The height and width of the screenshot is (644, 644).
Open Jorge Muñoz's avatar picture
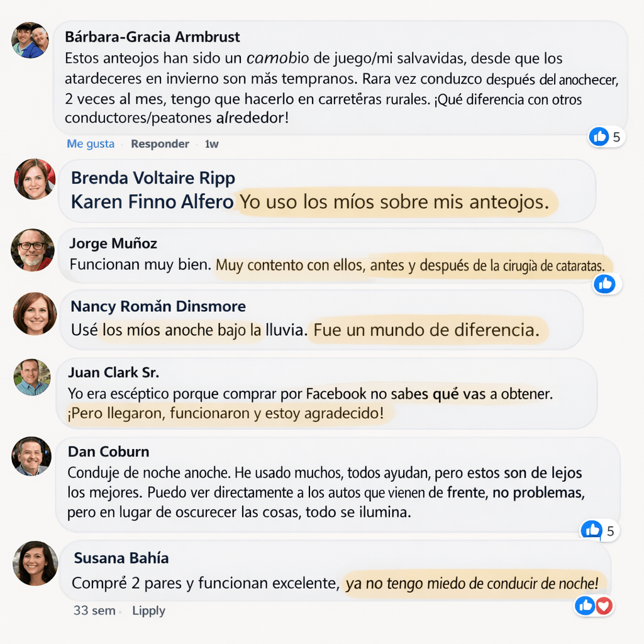[x=33, y=250]
